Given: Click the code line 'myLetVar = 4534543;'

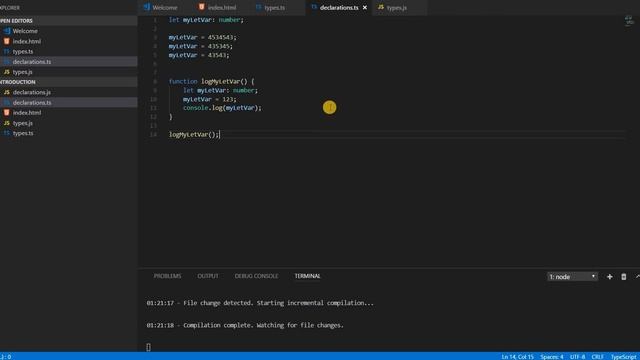Looking at the screenshot, I should pos(202,37).
